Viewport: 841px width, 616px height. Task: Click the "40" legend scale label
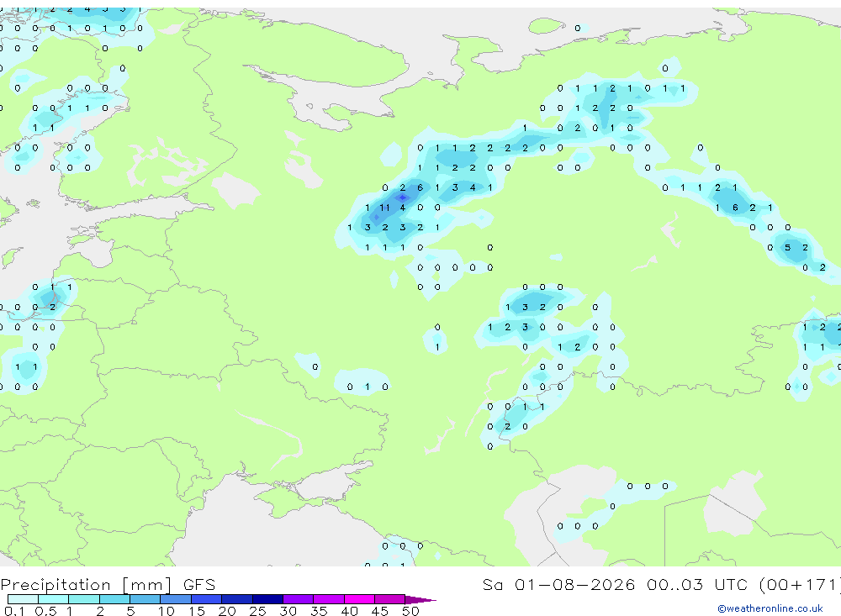pyautogui.click(x=349, y=611)
